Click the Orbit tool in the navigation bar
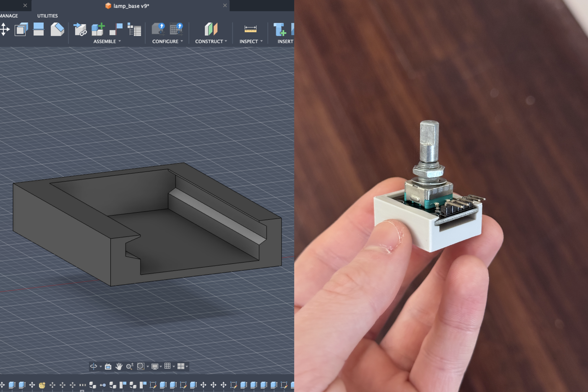This screenshot has width=588, height=392. pyautogui.click(x=94, y=366)
